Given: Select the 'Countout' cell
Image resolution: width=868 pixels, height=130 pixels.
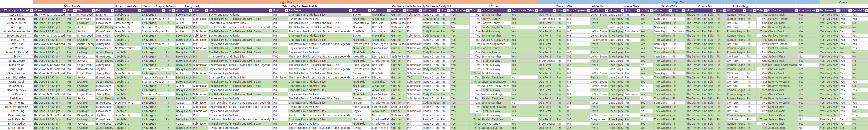Looking at the screenshot, I should tap(678, 32).
